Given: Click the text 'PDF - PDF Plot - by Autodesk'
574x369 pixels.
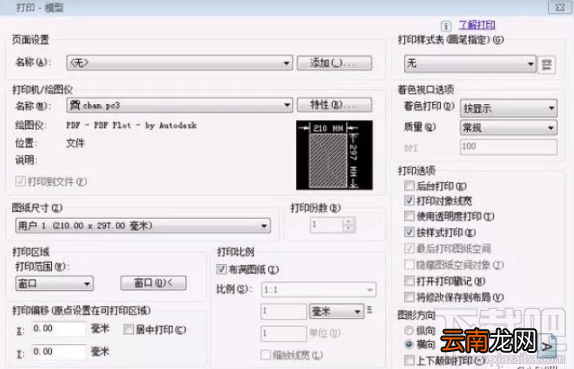Looking at the screenshot, I should point(131,126).
